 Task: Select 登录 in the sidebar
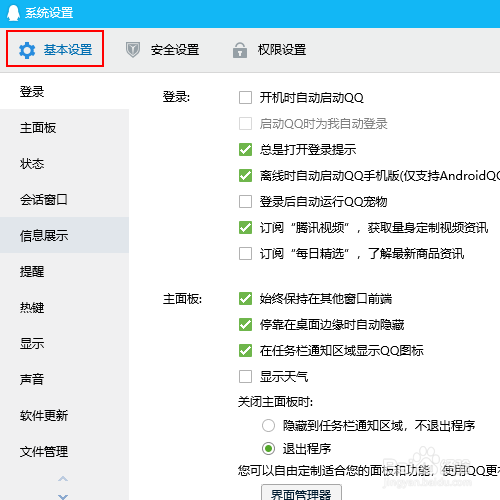tap(64, 91)
